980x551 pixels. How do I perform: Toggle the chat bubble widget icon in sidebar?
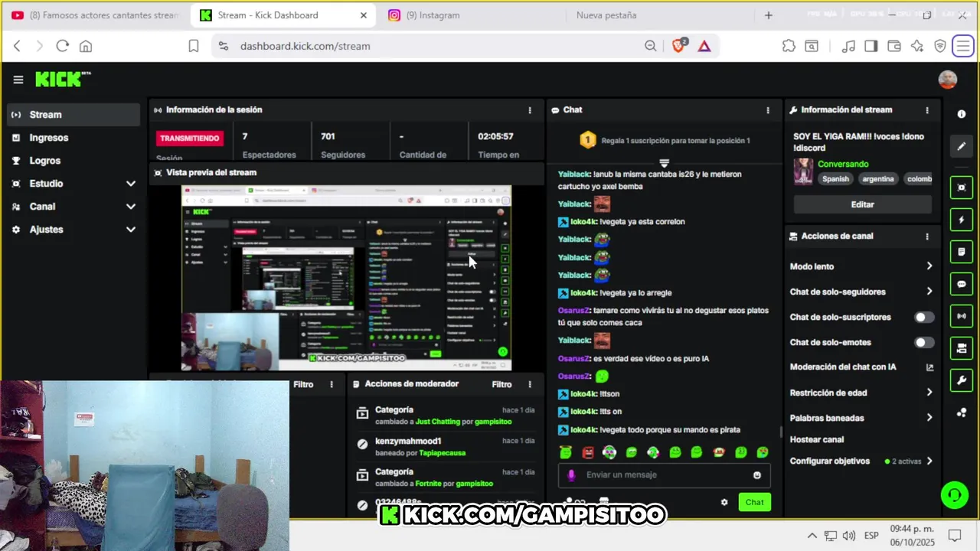[x=962, y=284]
